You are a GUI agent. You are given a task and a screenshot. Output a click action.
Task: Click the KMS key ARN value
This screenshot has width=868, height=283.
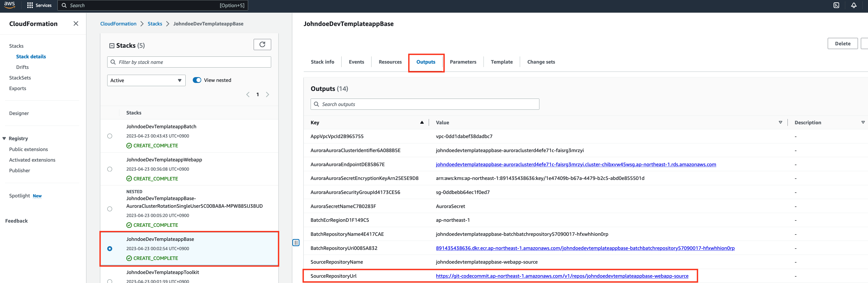[540, 178]
